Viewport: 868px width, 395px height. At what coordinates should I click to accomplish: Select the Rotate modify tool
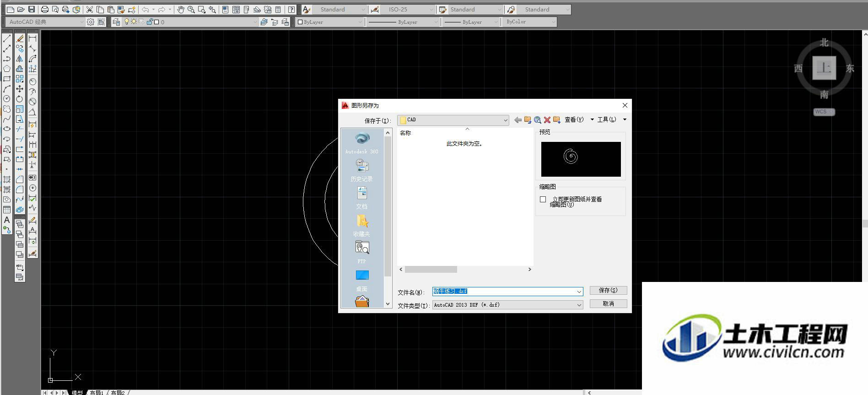[20, 99]
